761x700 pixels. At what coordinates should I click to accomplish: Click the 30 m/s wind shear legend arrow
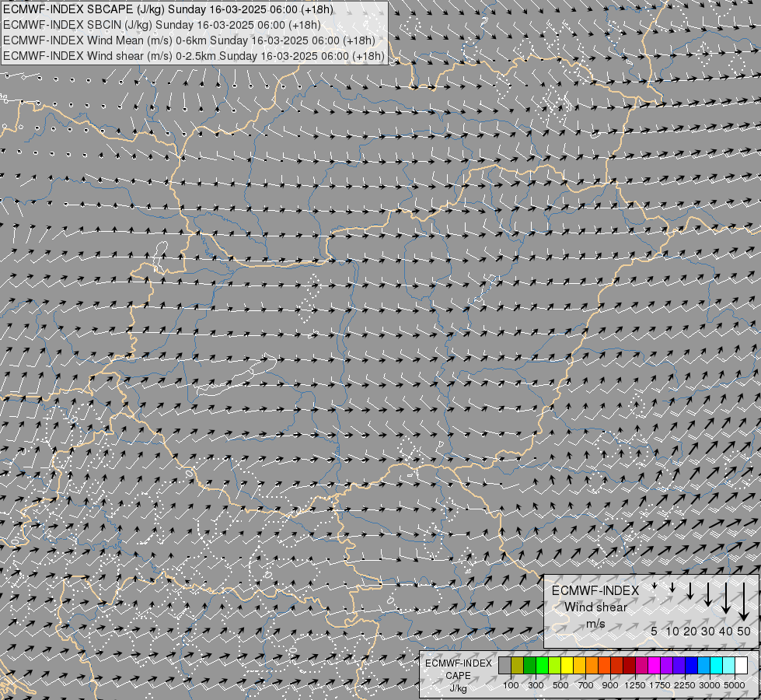(708, 594)
